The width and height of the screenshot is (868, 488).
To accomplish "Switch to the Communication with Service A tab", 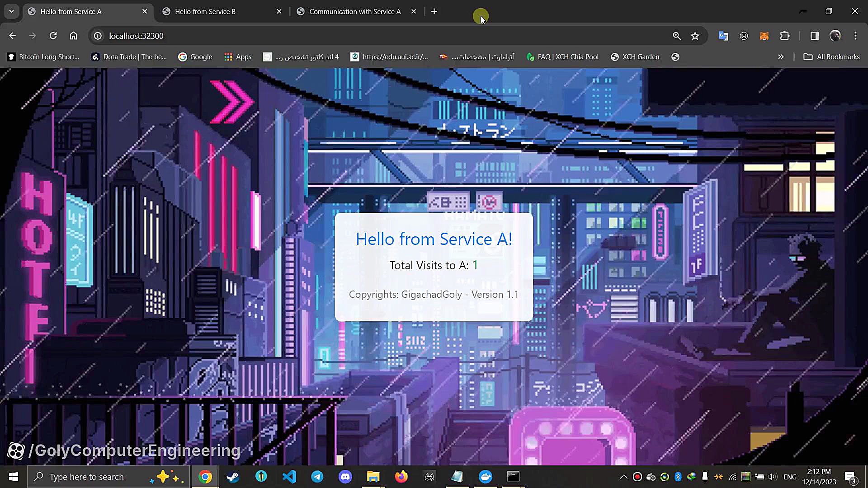I will 355,12.
